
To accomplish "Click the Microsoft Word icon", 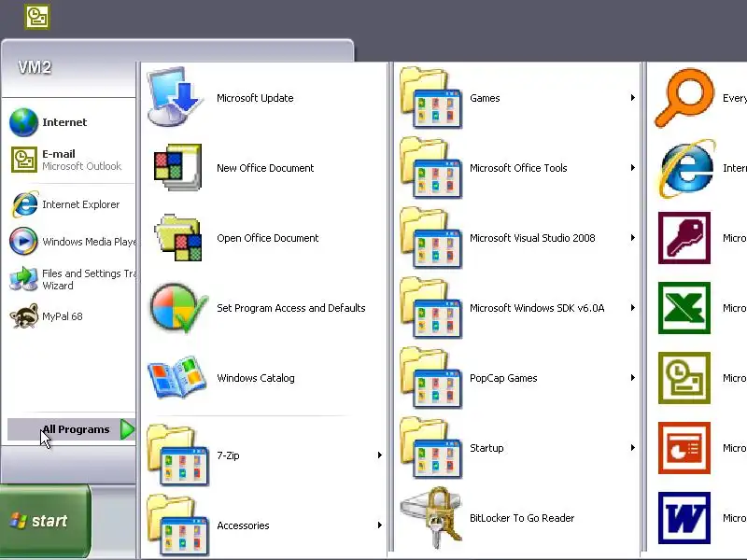I will pyautogui.click(x=684, y=518).
